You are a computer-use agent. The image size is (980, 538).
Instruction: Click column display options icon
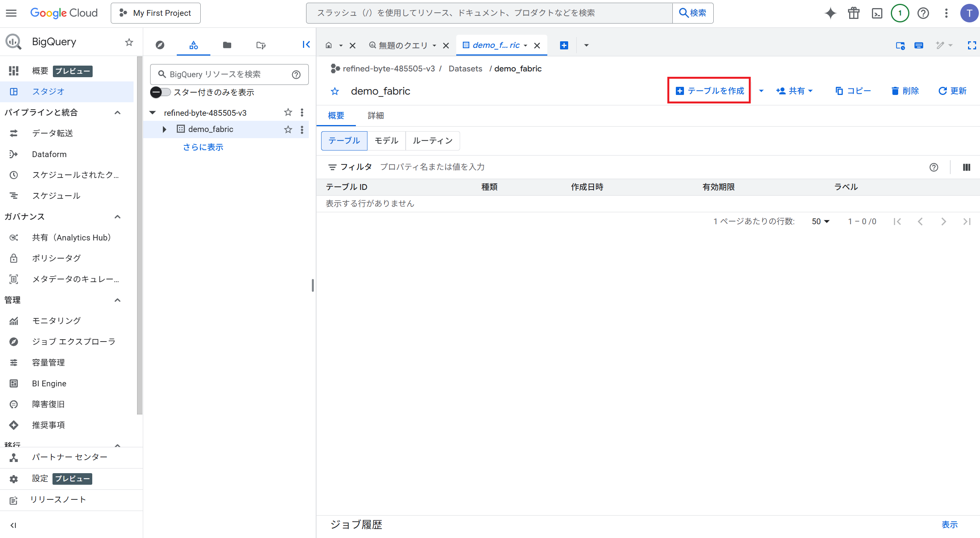(966, 167)
